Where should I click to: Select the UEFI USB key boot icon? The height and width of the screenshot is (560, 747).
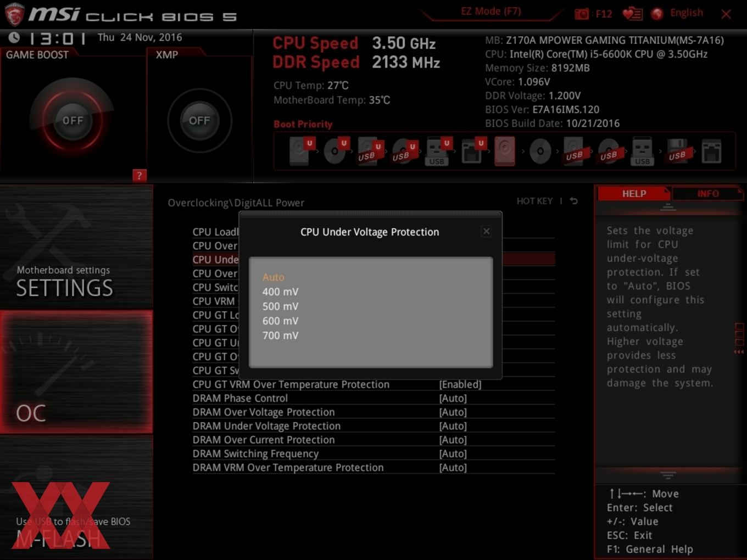tap(438, 151)
